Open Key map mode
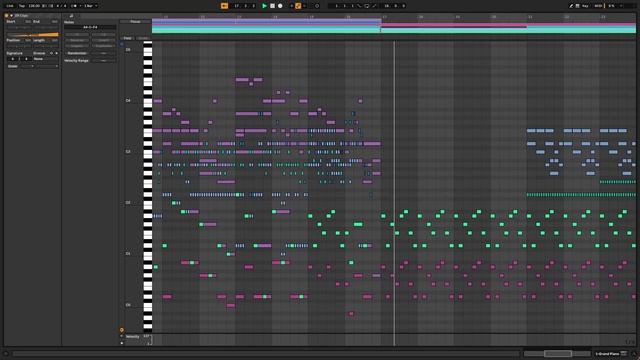640x360 pixels. (x=586, y=6)
